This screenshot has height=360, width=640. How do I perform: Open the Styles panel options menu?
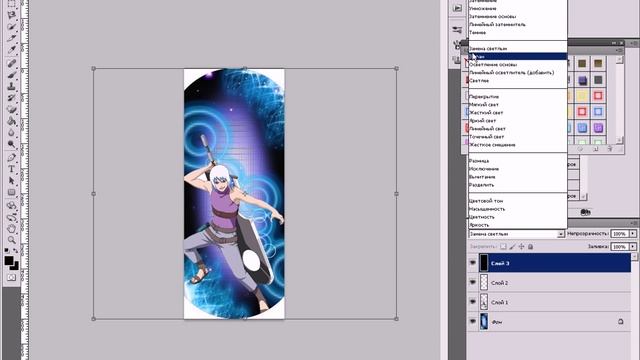tap(620, 50)
